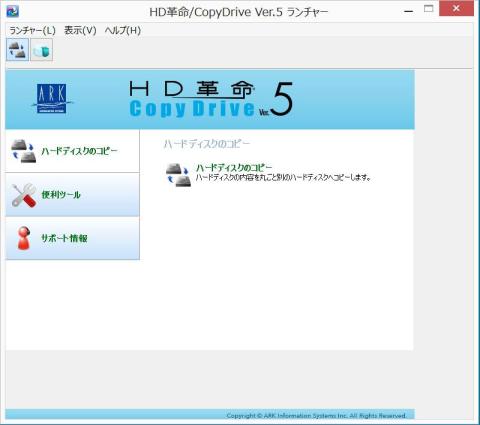Close the launcher window
The height and width of the screenshot is (425, 480).
[x=456, y=9]
